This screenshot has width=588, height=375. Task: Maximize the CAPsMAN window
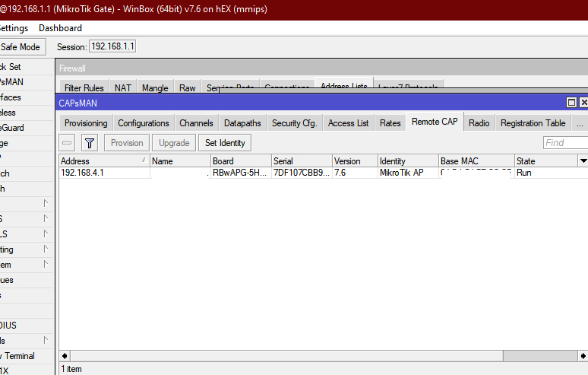571,103
